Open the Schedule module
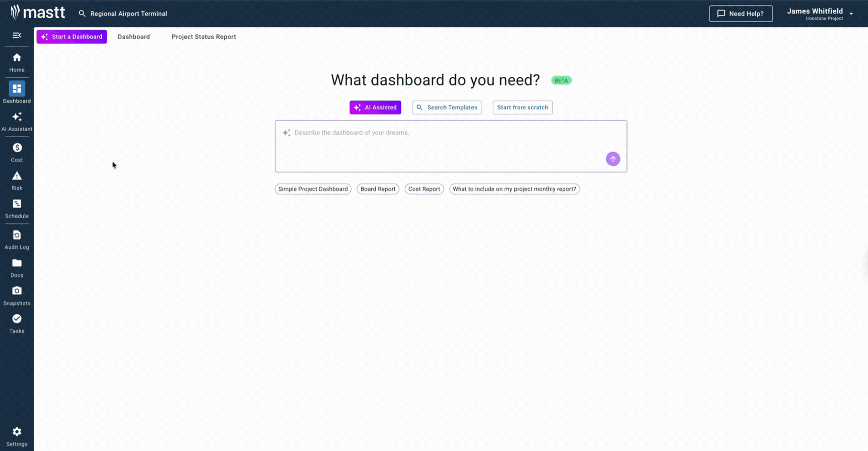 tap(16, 208)
